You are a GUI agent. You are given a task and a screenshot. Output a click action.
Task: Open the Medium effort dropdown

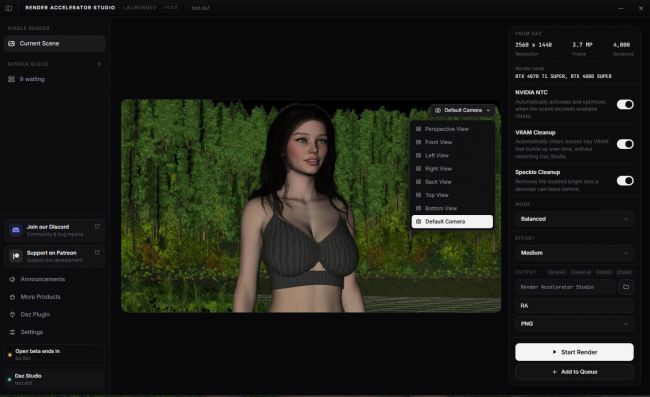[574, 253]
